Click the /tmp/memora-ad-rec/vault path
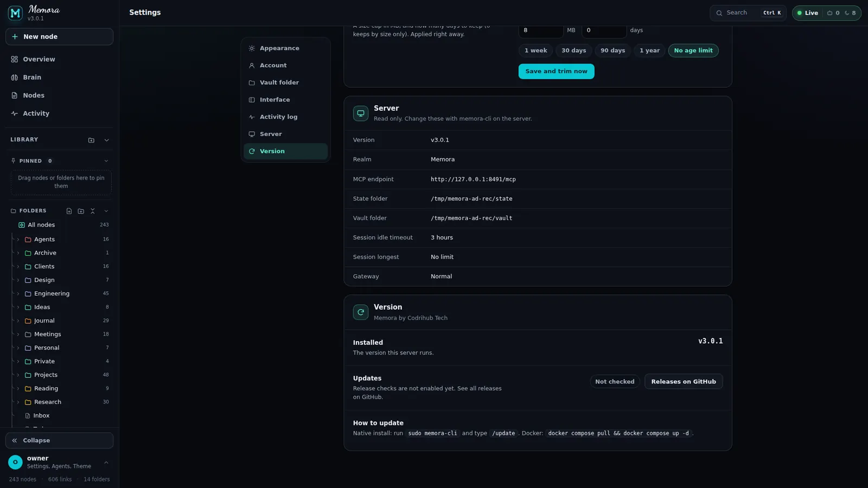Screen dimensions: 868x488 click(471, 219)
